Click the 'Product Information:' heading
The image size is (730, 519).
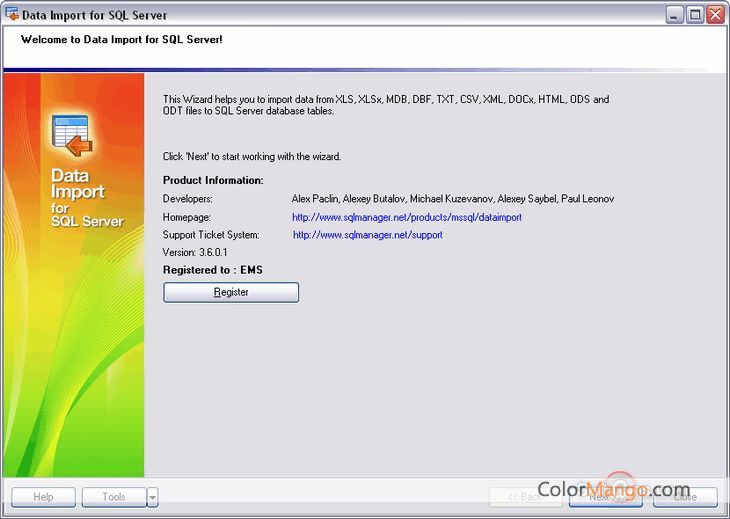coord(213,180)
